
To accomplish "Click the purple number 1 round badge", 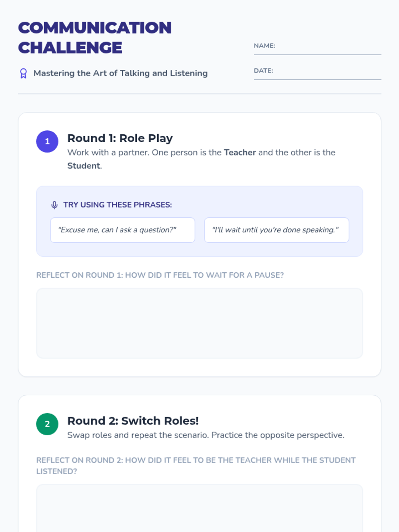I will pyautogui.click(x=47, y=141).
